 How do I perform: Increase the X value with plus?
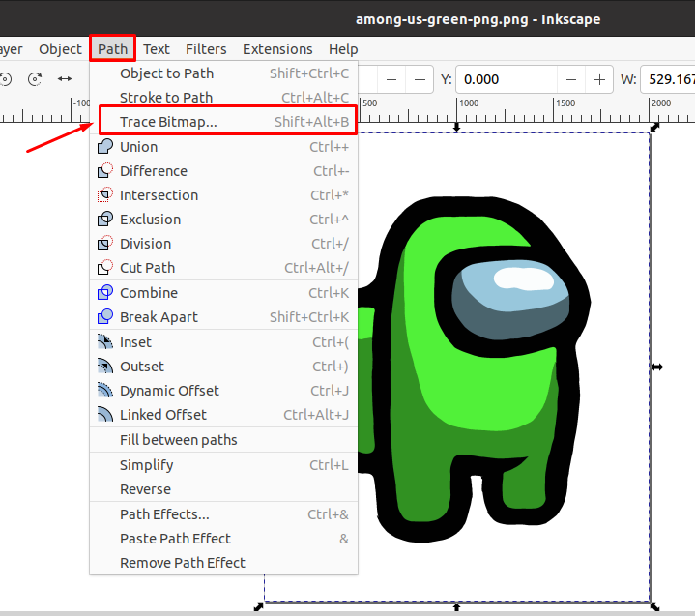click(420, 79)
